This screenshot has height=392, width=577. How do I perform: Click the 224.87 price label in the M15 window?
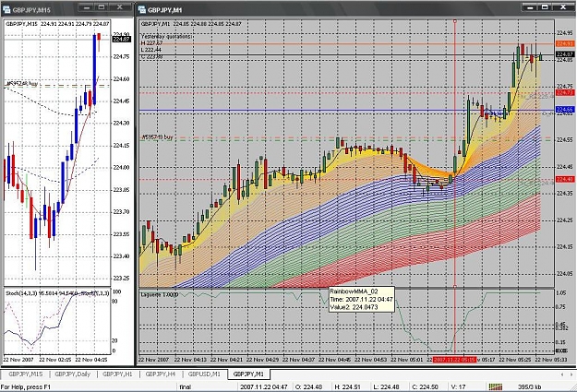coord(121,39)
